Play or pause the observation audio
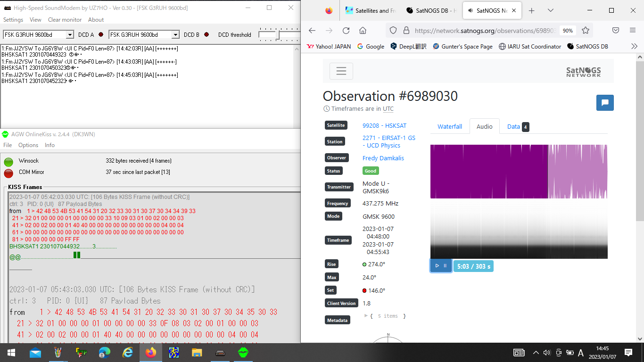This screenshot has width=644, height=362. (441, 266)
